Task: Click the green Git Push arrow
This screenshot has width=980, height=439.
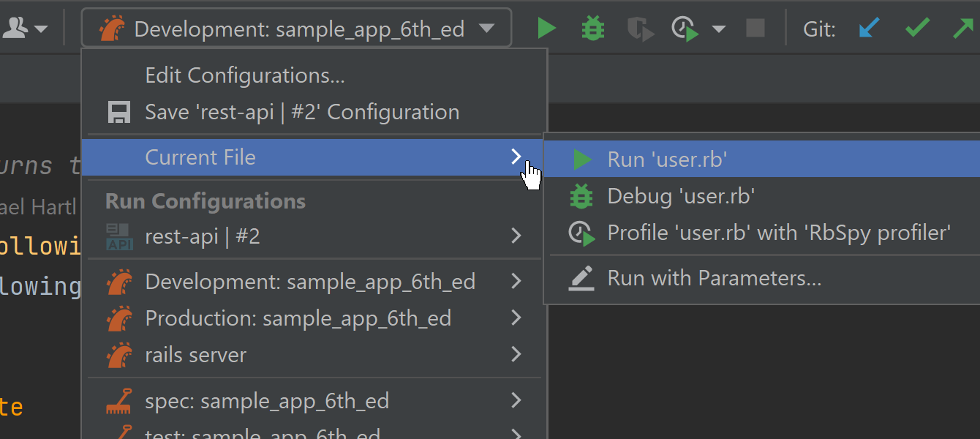Action: [964, 29]
